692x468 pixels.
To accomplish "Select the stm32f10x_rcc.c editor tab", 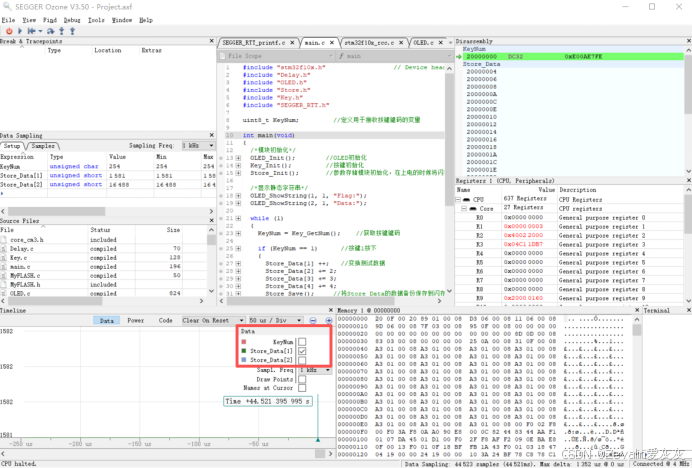I will (x=369, y=43).
